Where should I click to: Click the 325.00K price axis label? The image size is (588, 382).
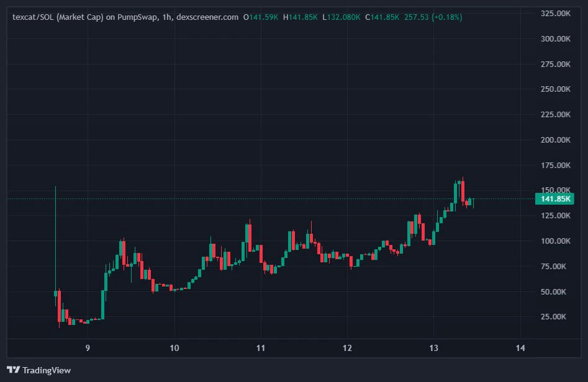coord(555,14)
